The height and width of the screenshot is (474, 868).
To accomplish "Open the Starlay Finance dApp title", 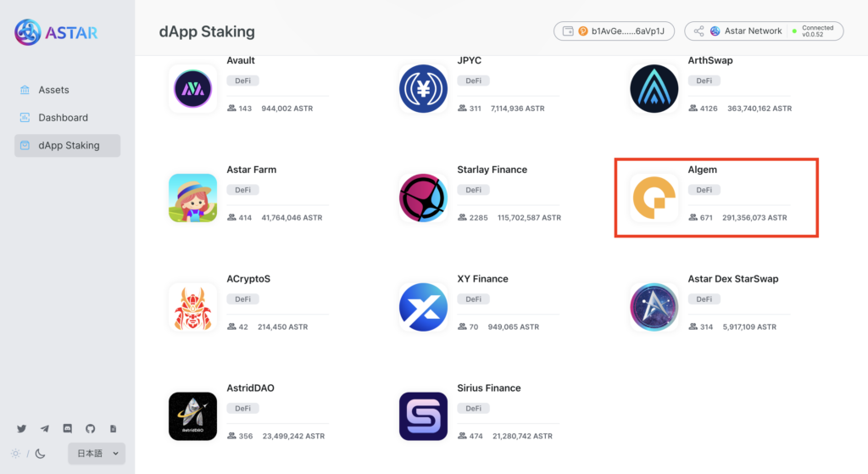I will coord(492,170).
